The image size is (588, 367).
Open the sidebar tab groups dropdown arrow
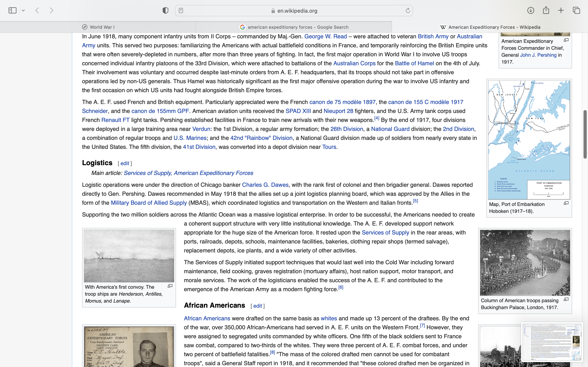[23, 10]
